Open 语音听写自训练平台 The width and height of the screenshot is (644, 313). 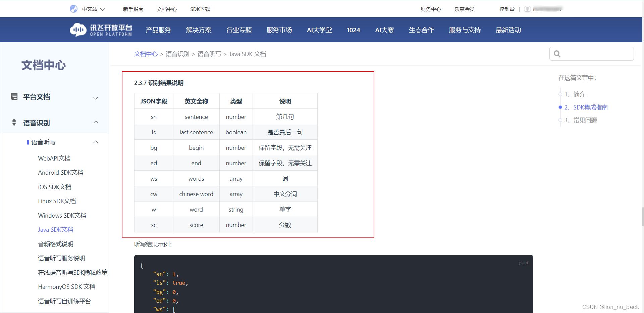64,301
